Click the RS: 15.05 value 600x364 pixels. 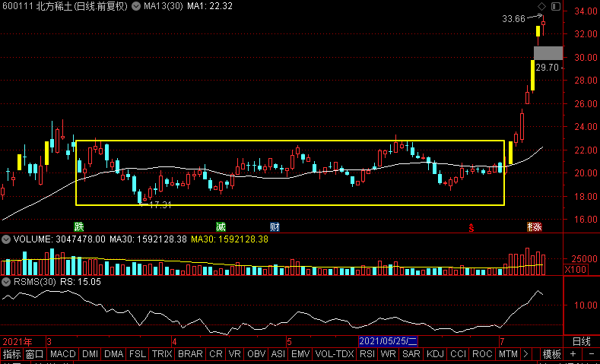pyautogui.click(x=80, y=282)
